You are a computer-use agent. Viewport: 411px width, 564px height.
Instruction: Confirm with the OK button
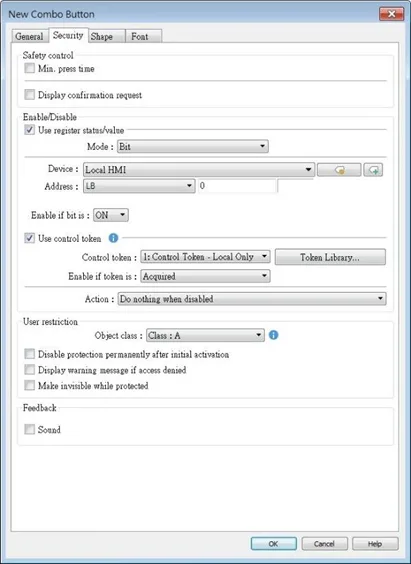click(x=274, y=544)
